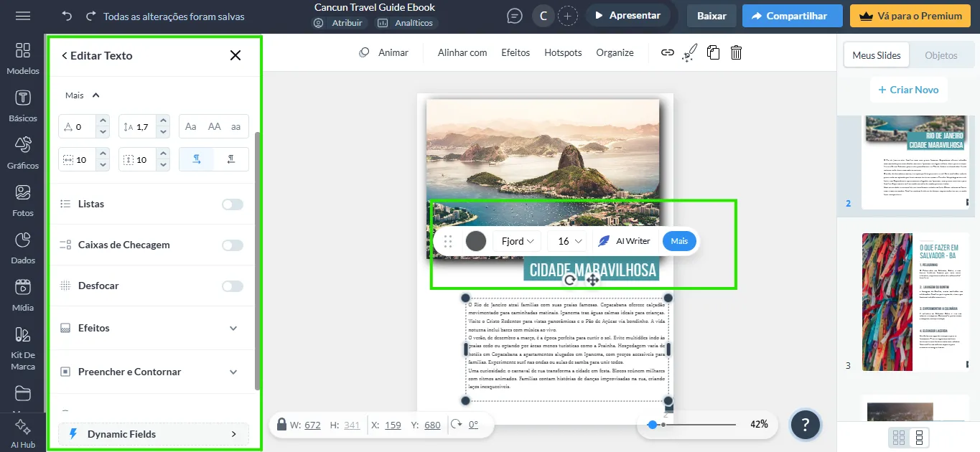This screenshot has height=452, width=980.
Task: Undo the last change
Action: (67, 16)
